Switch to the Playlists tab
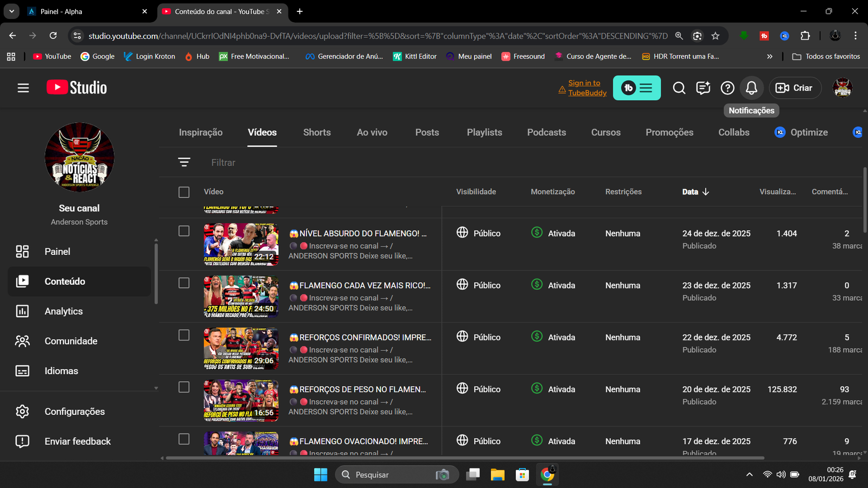 tap(484, 132)
